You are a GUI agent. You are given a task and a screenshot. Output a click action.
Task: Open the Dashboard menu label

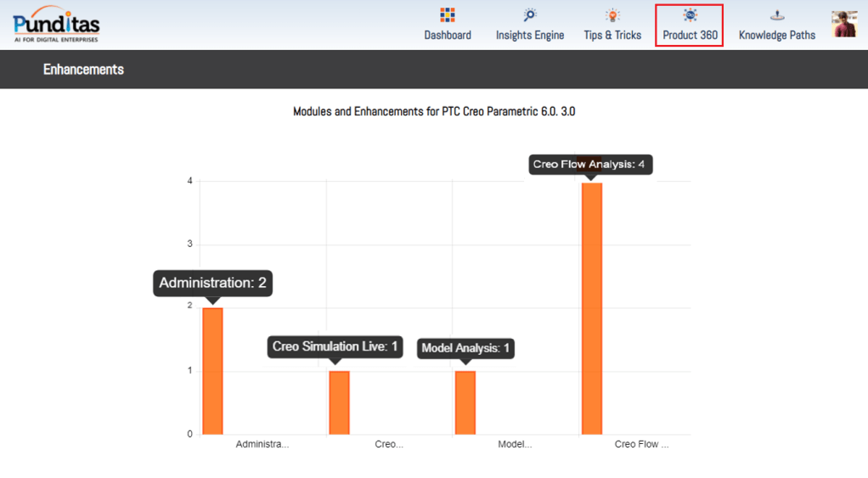click(x=448, y=35)
